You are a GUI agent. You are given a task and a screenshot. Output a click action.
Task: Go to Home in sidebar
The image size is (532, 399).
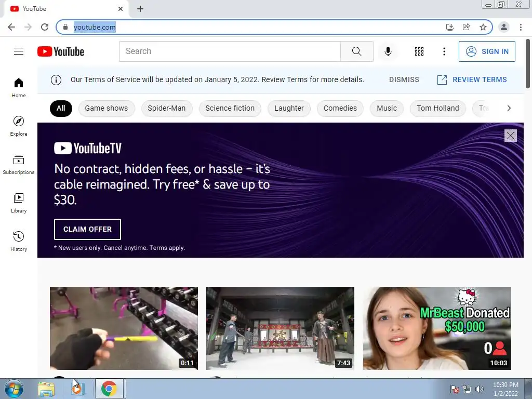pyautogui.click(x=19, y=87)
